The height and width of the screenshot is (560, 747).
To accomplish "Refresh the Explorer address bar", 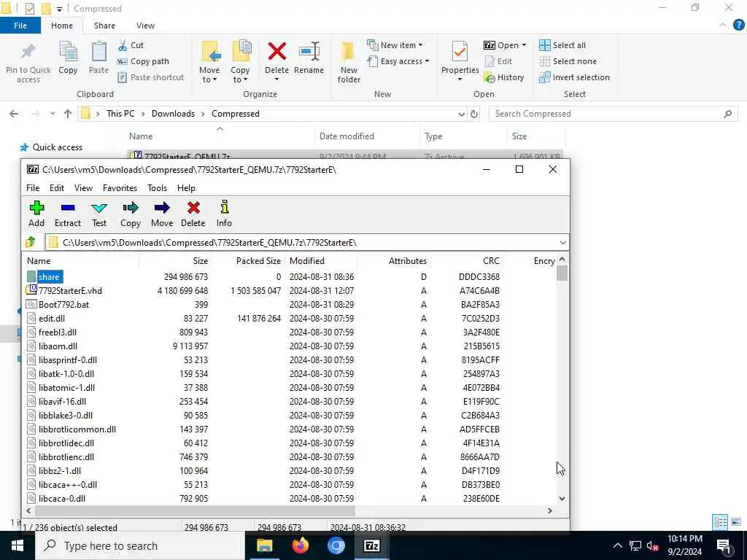I will pyautogui.click(x=474, y=114).
